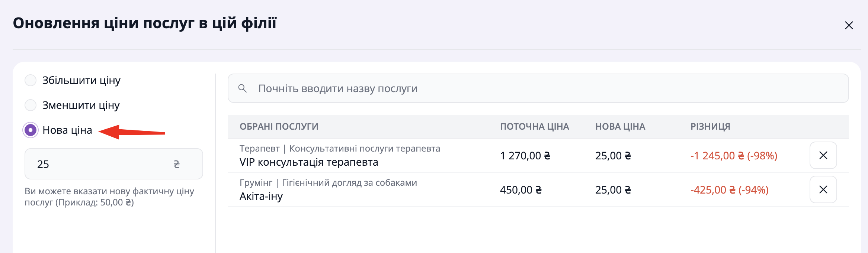Viewport: 868px width, 253px height.
Task: Click the current price 450,00 ₴
Action: pos(521,190)
